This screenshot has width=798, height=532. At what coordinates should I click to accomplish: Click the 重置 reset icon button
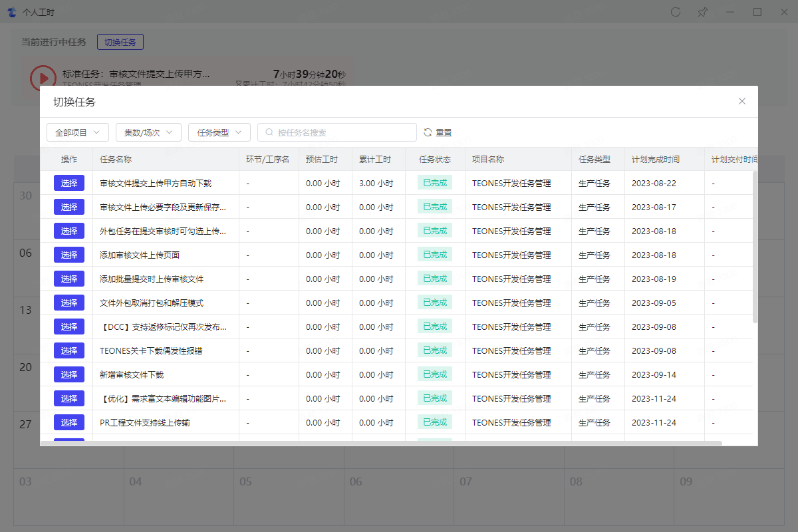tap(428, 132)
